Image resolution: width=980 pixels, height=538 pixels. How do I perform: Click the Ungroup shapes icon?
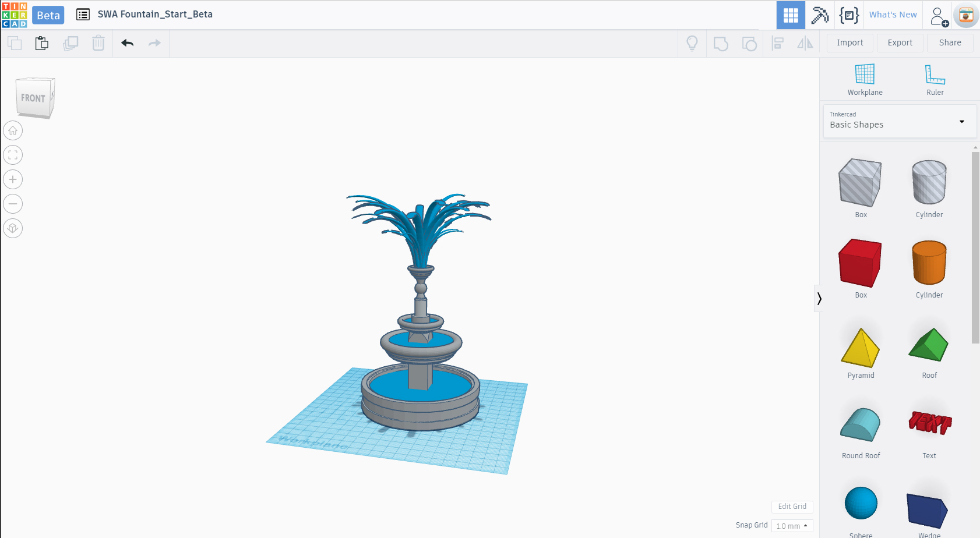click(749, 44)
